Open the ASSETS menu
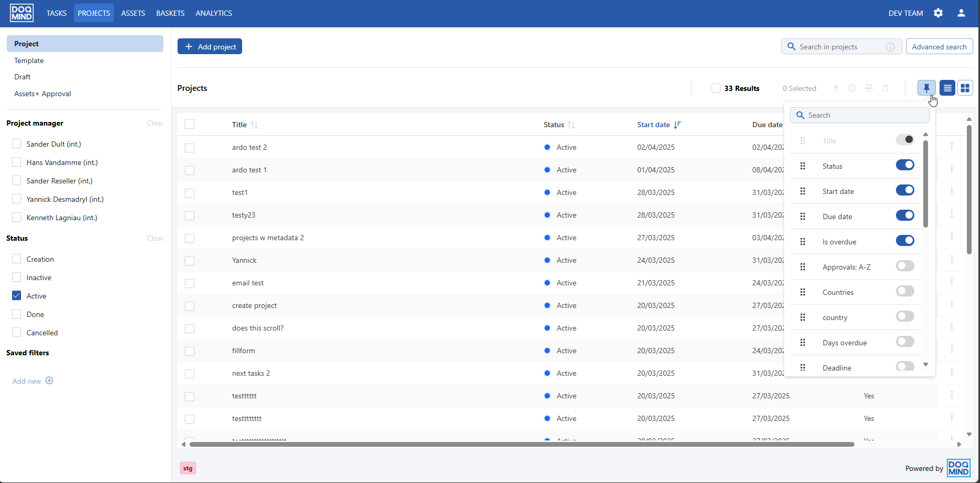Viewport: 980px width, 483px height. click(133, 13)
